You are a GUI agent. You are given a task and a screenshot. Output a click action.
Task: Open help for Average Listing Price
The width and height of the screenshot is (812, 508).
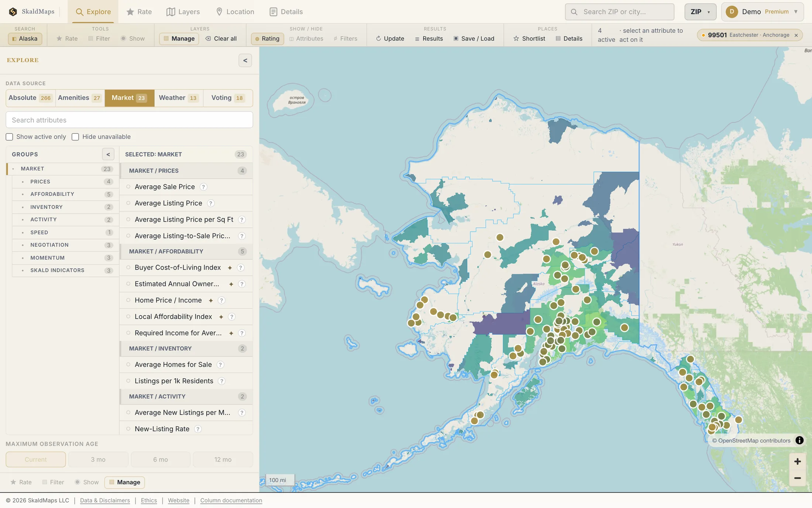[211, 203]
